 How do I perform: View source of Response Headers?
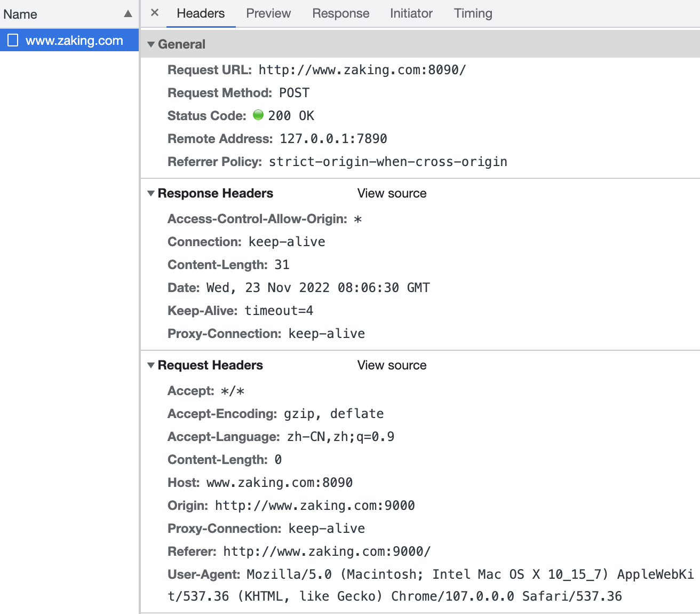pos(392,193)
